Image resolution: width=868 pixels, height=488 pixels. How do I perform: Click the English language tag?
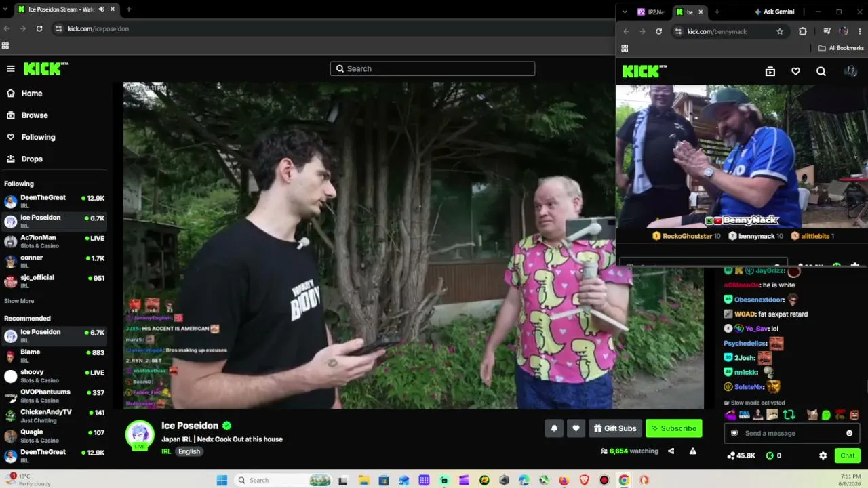(189, 451)
